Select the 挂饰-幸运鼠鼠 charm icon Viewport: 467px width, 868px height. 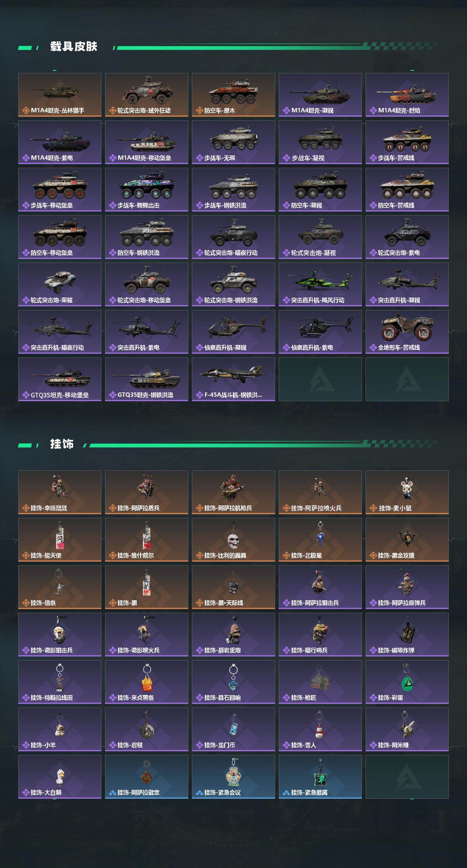coord(60,492)
